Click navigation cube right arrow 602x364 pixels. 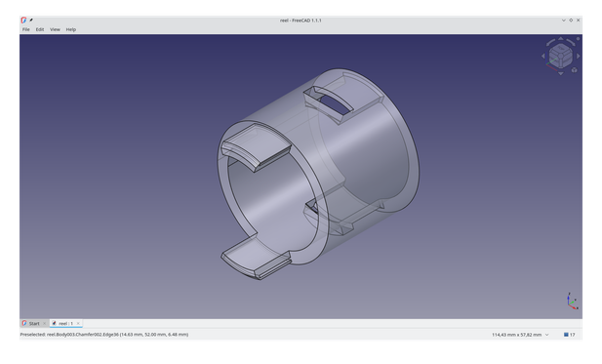pyautogui.click(x=579, y=56)
